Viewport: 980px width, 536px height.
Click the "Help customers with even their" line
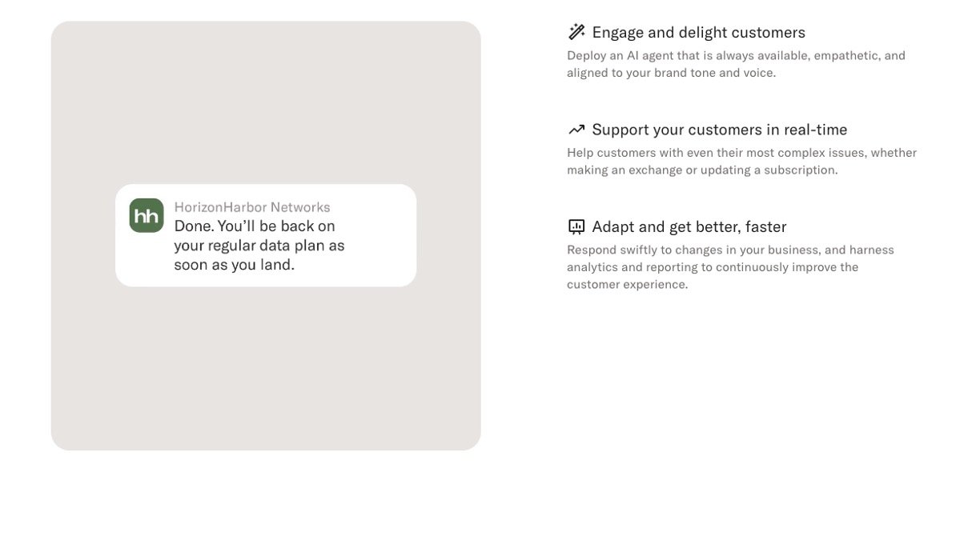[x=741, y=153]
